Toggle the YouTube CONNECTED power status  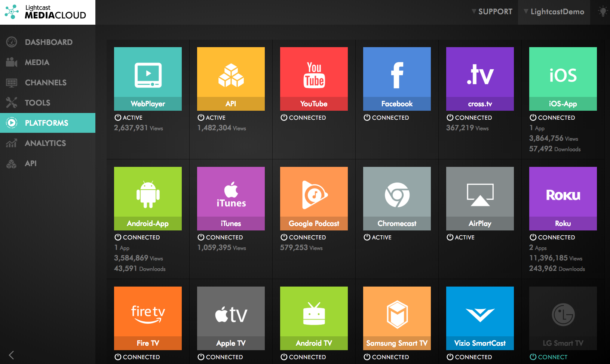point(284,117)
